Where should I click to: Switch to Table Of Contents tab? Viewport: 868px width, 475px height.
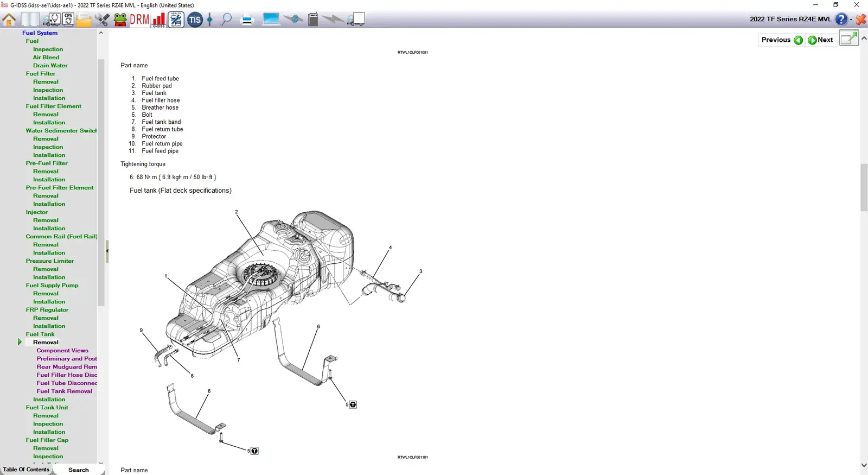[26, 470]
